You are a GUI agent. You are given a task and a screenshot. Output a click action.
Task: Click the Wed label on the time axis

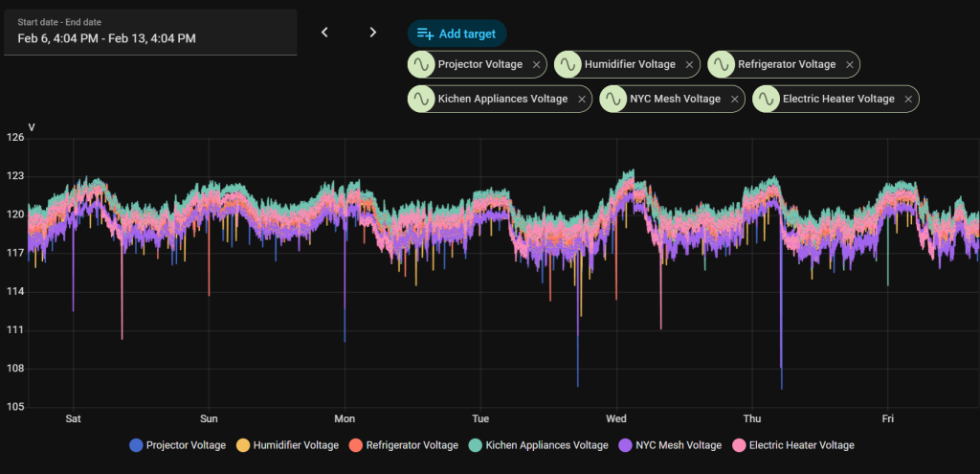pyautogui.click(x=616, y=418)
